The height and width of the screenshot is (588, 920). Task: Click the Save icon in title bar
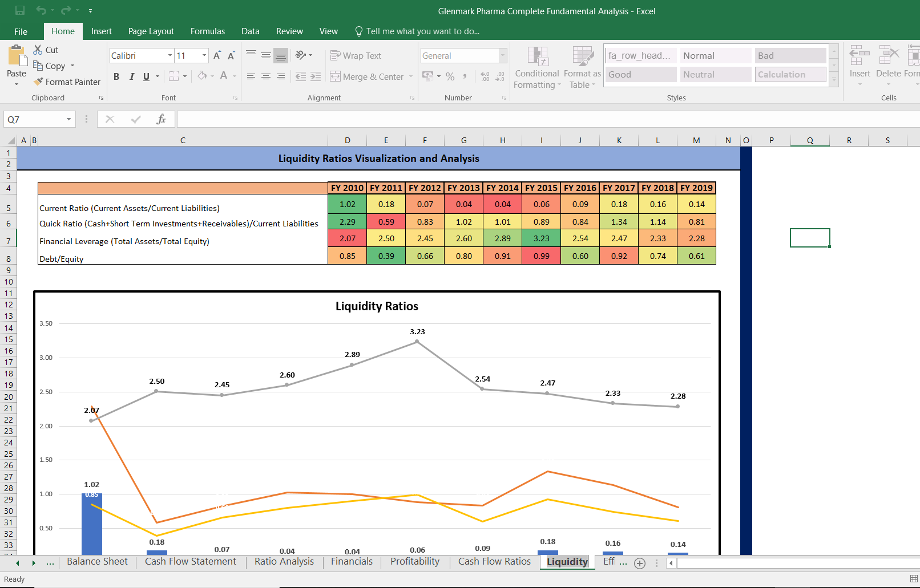pos(20,10)
